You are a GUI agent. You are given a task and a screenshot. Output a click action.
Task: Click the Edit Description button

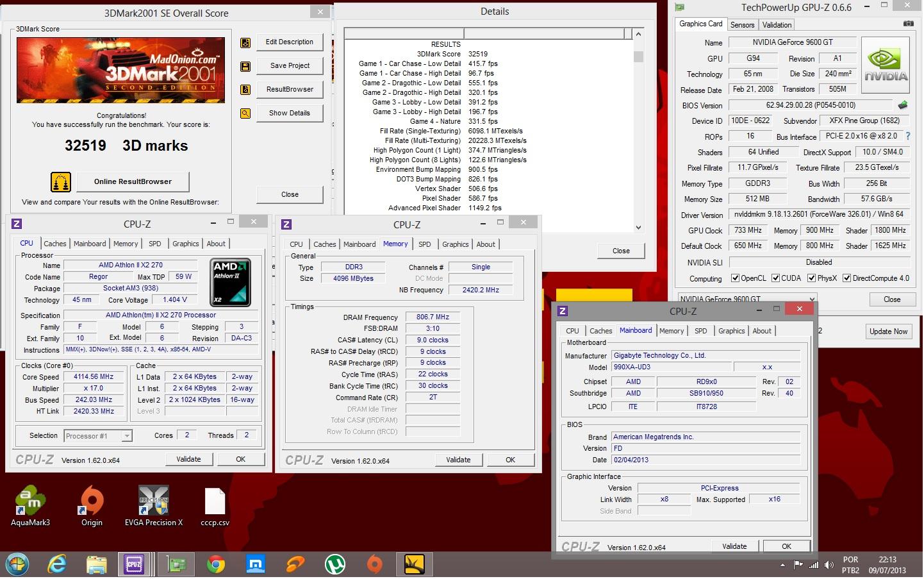290,42
